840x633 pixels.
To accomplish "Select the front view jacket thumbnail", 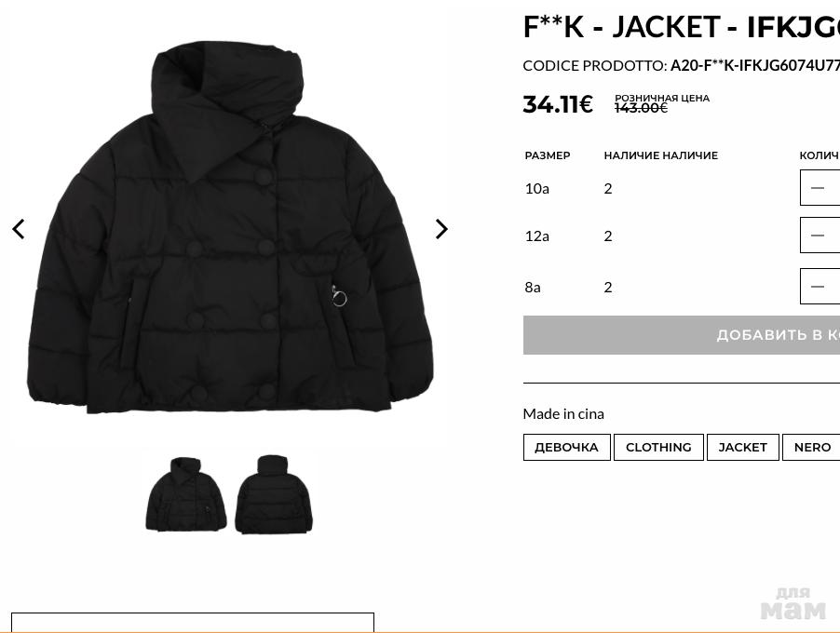I will point(186,493).
